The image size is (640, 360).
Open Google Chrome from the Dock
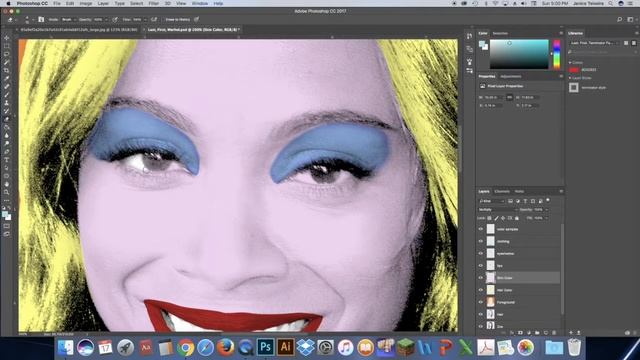coord(185,347)
